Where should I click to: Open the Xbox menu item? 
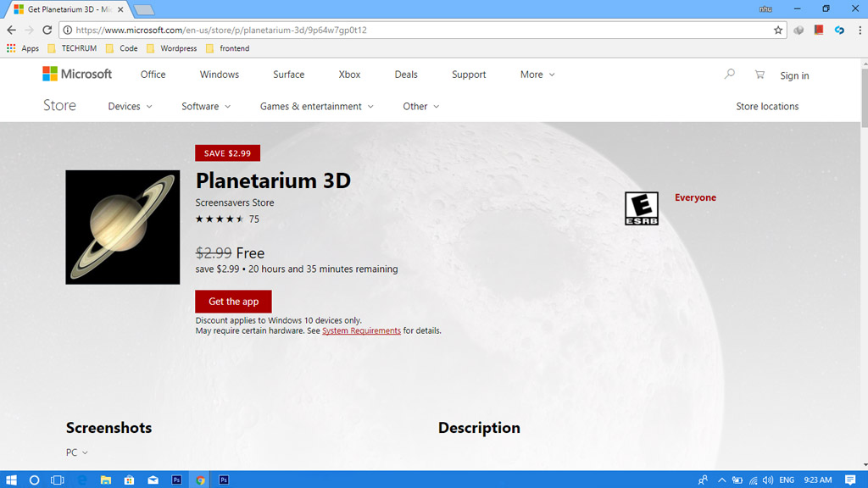349,75
